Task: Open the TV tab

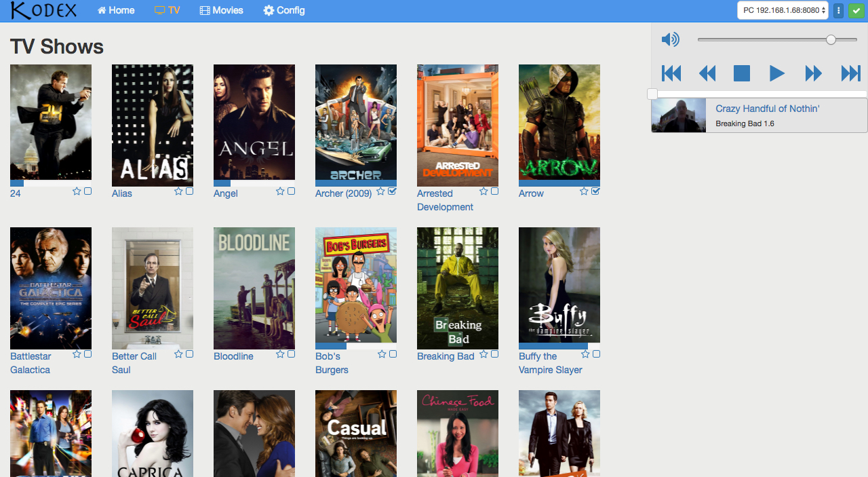Action: click(x=167, y=10)
